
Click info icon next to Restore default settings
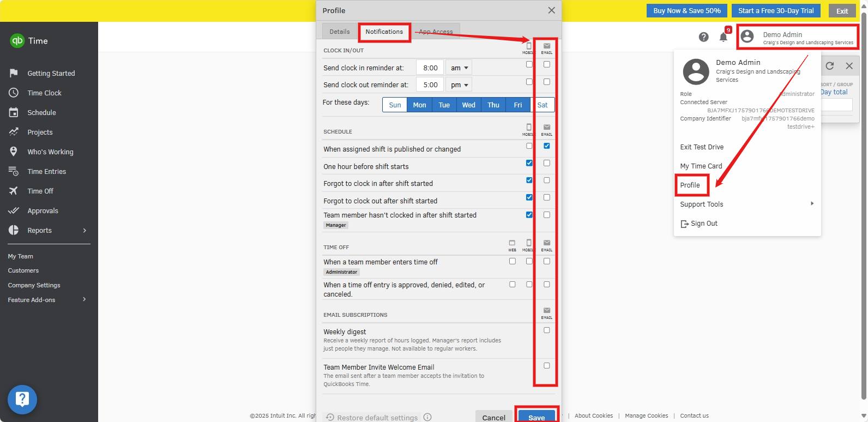pos(427,417)
